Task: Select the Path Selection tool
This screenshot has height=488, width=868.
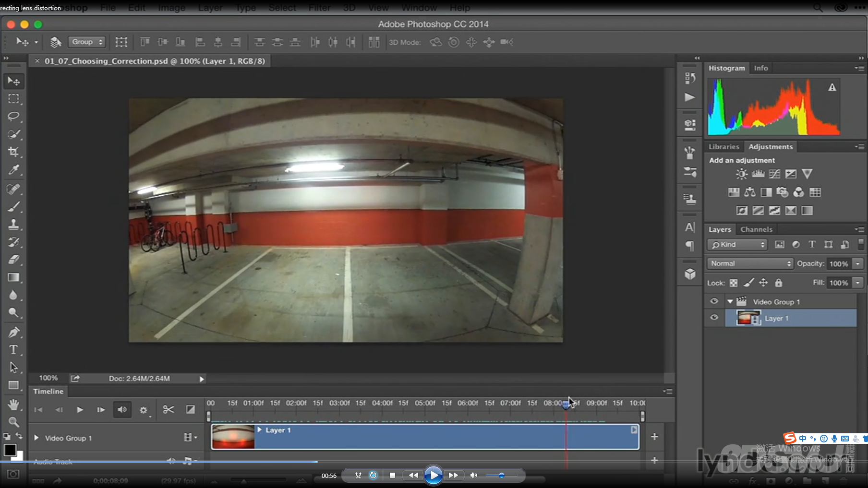Action: coord(13,368)
